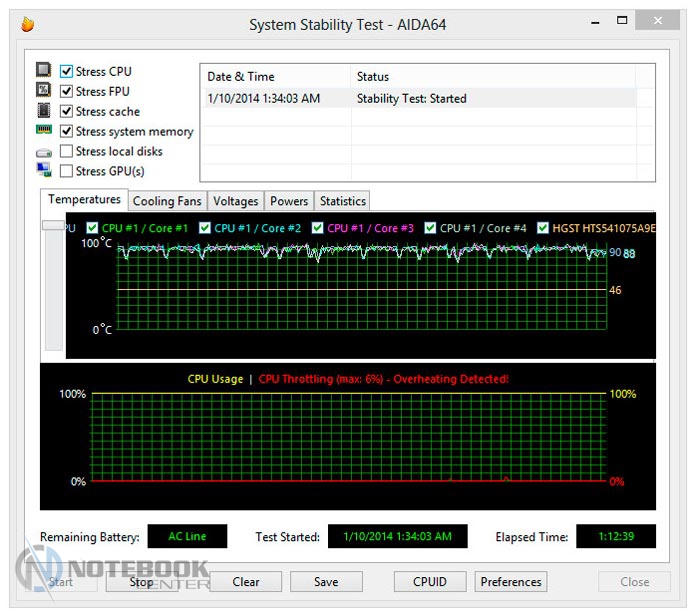Click the hard disk icon beside local disks
The image size is (700, 616).
click(44, 152)
